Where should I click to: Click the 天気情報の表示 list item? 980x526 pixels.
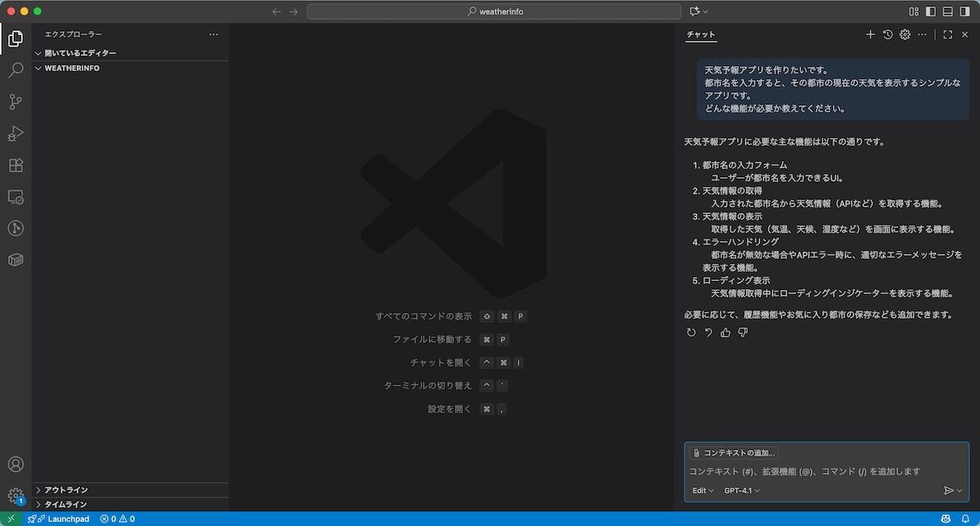732,216
